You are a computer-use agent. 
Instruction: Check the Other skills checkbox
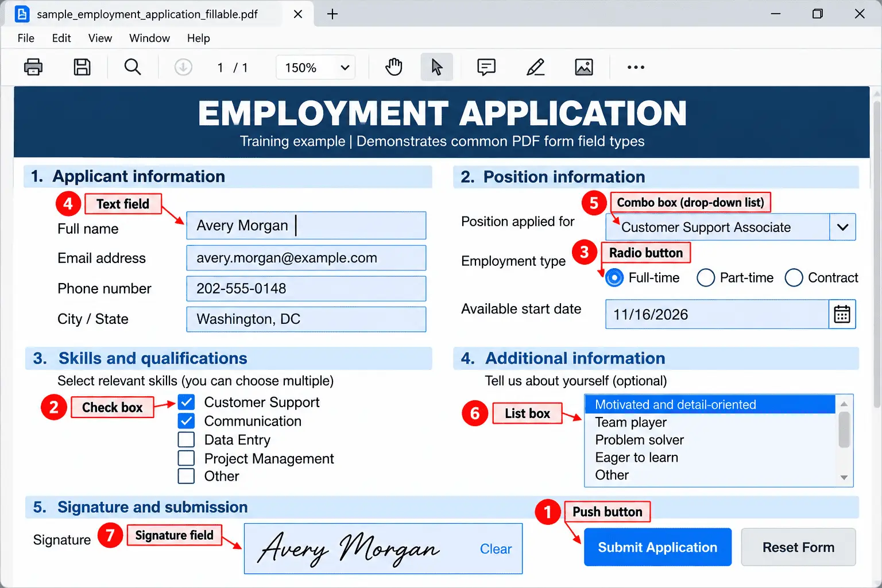(x=186, y=476)
